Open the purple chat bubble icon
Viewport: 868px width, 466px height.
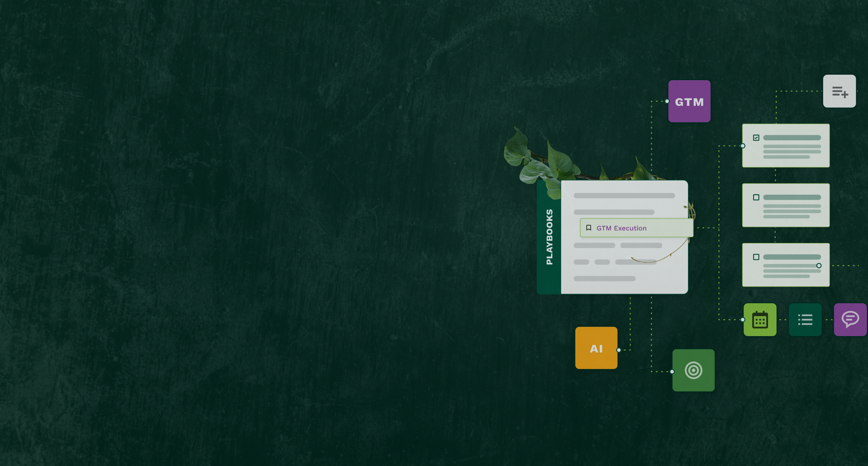point(850,320)
